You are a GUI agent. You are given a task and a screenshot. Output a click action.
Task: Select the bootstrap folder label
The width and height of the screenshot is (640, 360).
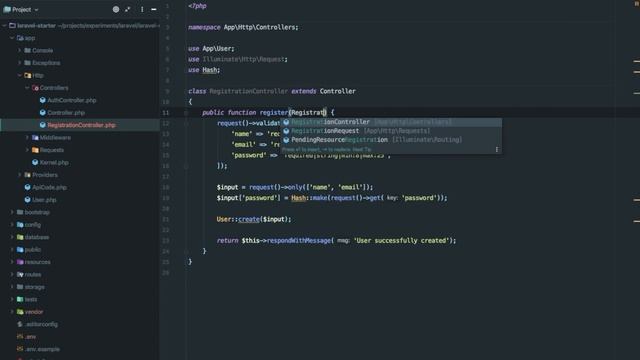(x=37, y=212)
